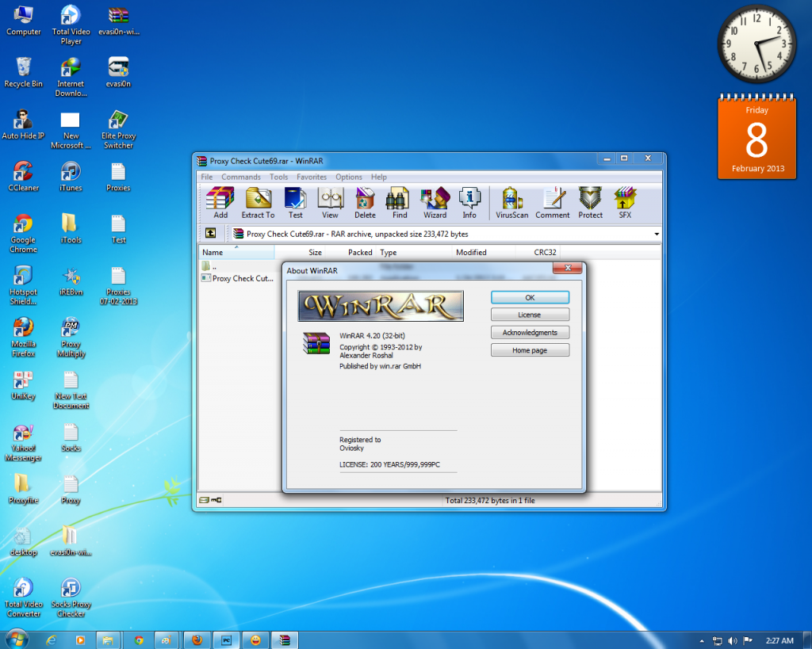This screenshot has height=649, width=812.
Task: Open the Wizard toolbar icon
Action: [435, 202]
